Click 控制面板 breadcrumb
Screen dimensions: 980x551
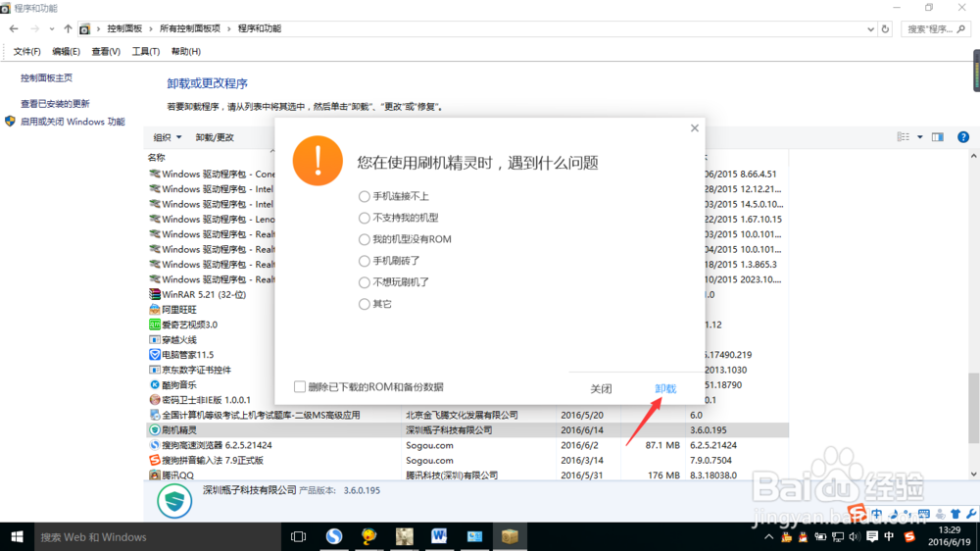124,28
